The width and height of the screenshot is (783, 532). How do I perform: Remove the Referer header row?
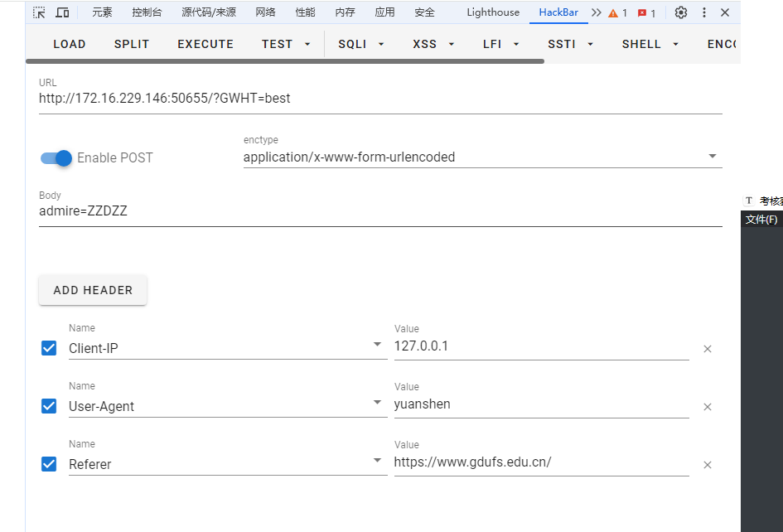point(708,465)
